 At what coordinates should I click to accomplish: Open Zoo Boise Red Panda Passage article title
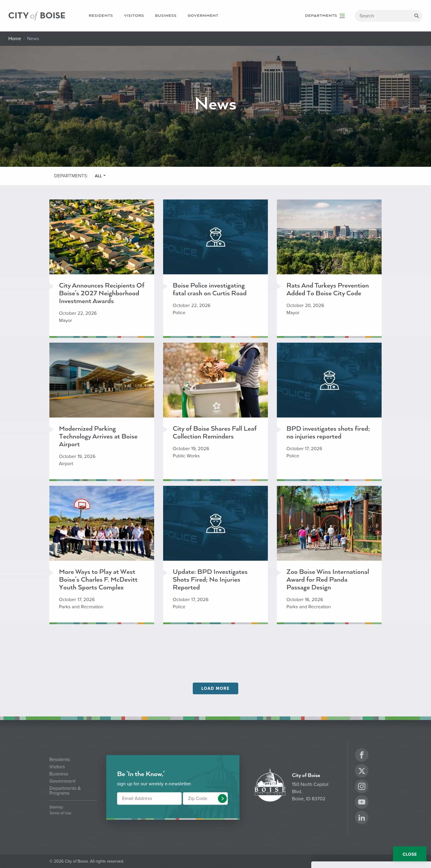pyautogui.click(x=328, y=580)
